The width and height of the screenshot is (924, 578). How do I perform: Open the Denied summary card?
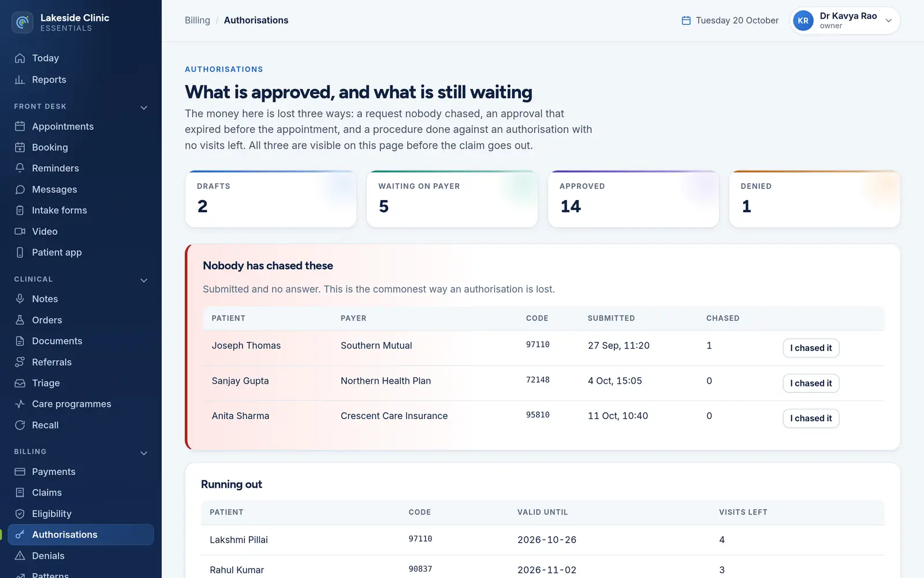pos(815,199)
